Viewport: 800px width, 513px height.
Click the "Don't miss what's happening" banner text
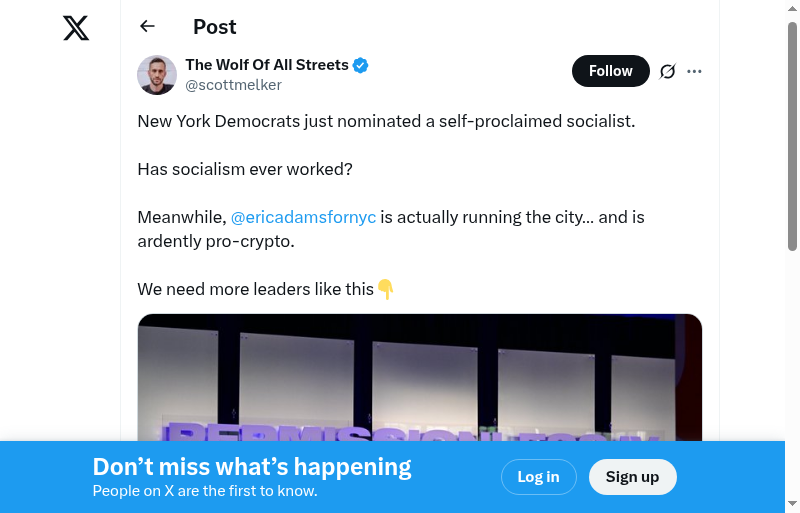point(252,467)
